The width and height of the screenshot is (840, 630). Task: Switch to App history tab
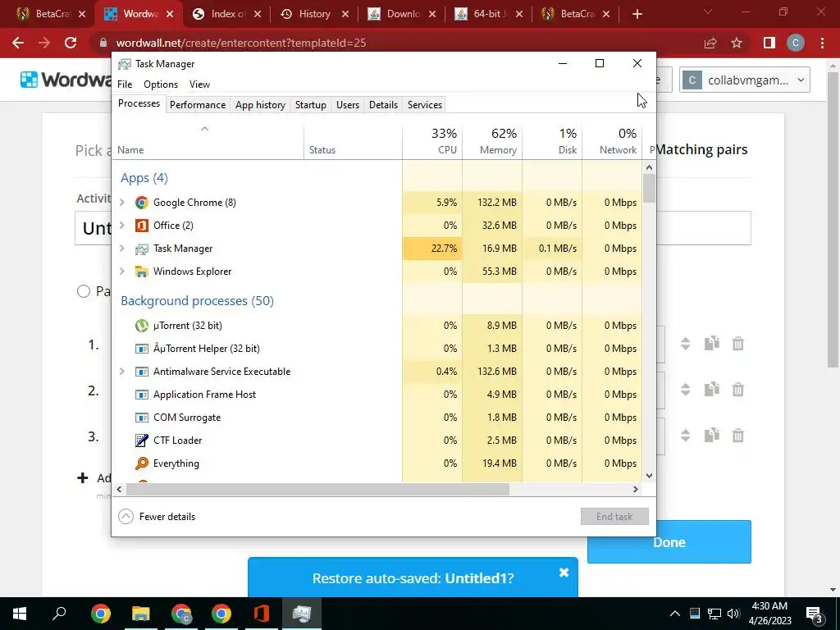[x=260, y=105]
